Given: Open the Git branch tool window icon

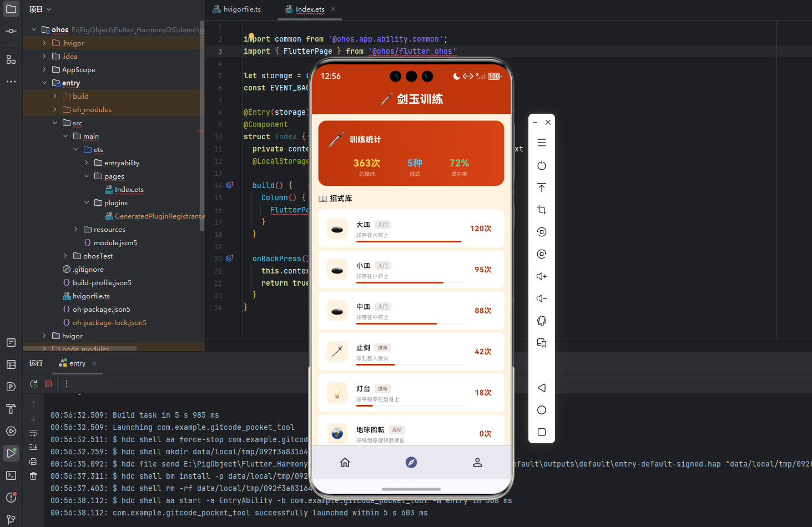Looking at the screenshot, I should 11,520.
